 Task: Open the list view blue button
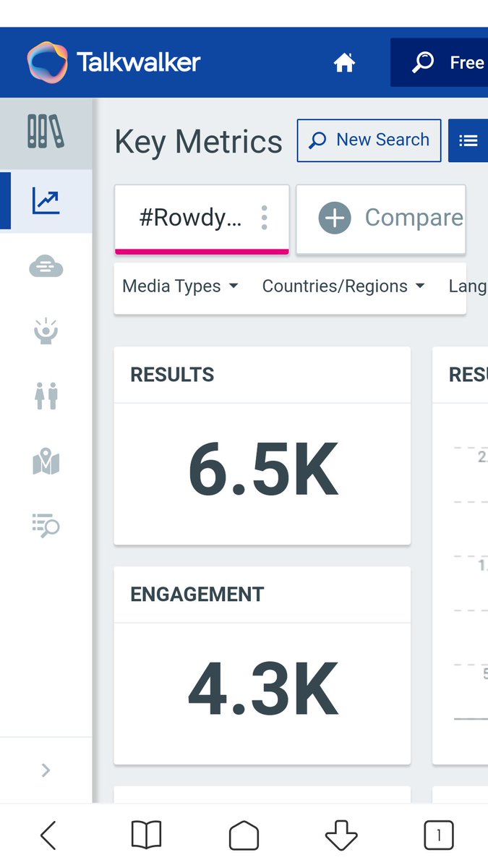pos(468,140)
